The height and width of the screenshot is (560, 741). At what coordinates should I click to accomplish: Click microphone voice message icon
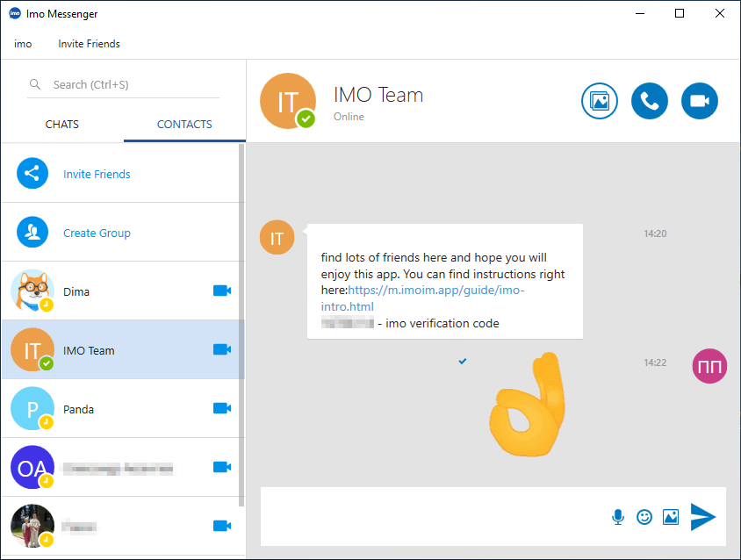coord(618,517)
